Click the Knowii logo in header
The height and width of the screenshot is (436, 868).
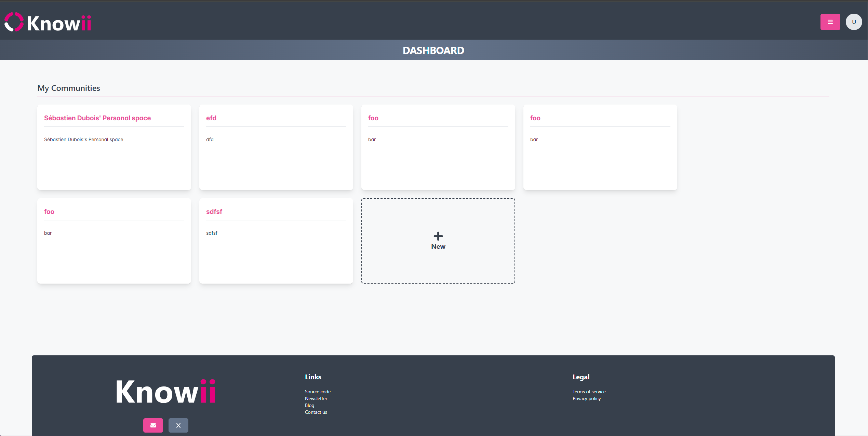(48, 23)
